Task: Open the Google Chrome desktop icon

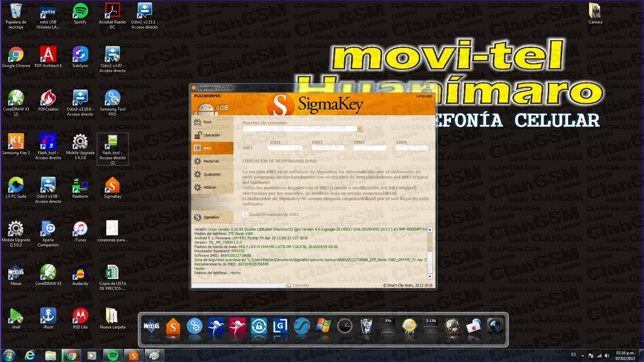Action: pyautogui.click(x=16, y=57)
